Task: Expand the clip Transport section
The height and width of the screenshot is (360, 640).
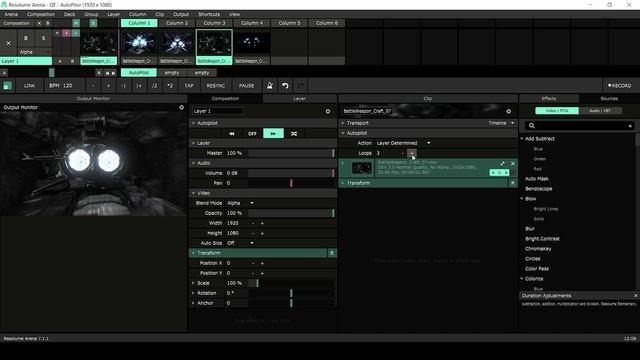Action: point(343,123)
